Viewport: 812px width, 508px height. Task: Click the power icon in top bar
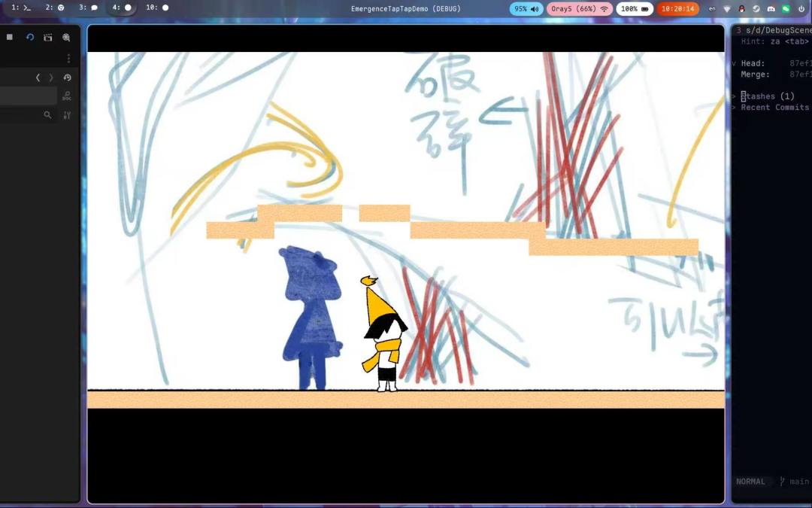[801, 9]
